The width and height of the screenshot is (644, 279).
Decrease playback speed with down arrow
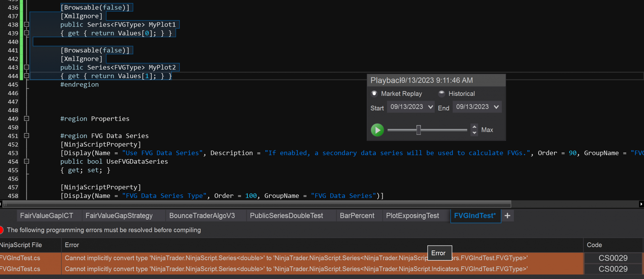pyautogui.click(x=474, y=133)
